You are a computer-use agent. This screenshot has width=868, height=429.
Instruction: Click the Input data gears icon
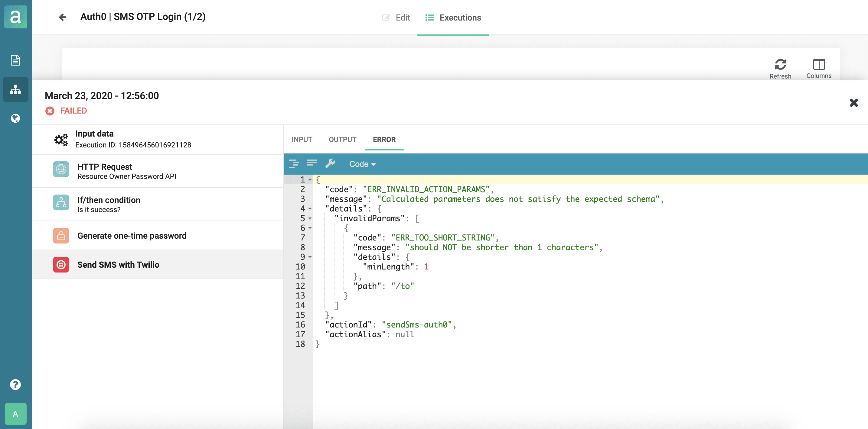61,139
